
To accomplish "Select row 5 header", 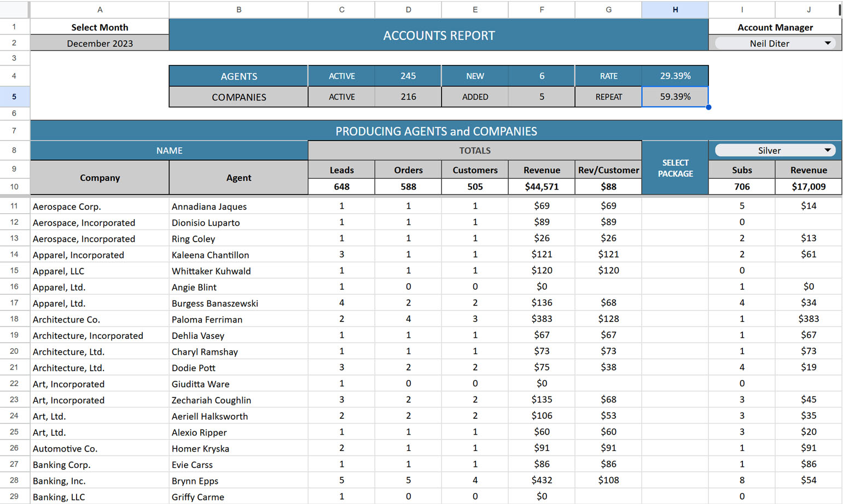I will coord(14,97).
